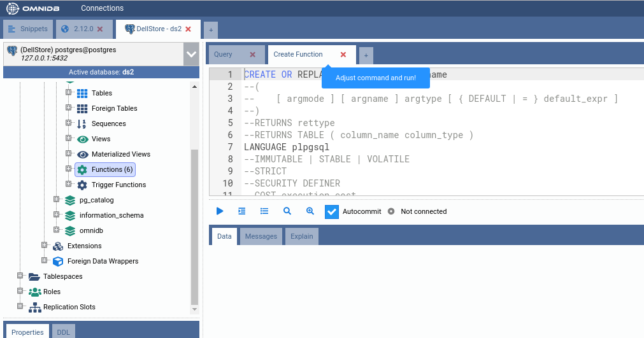Click the Trigger Functions gear icon
644x338 pixels.
click(82, 185)
